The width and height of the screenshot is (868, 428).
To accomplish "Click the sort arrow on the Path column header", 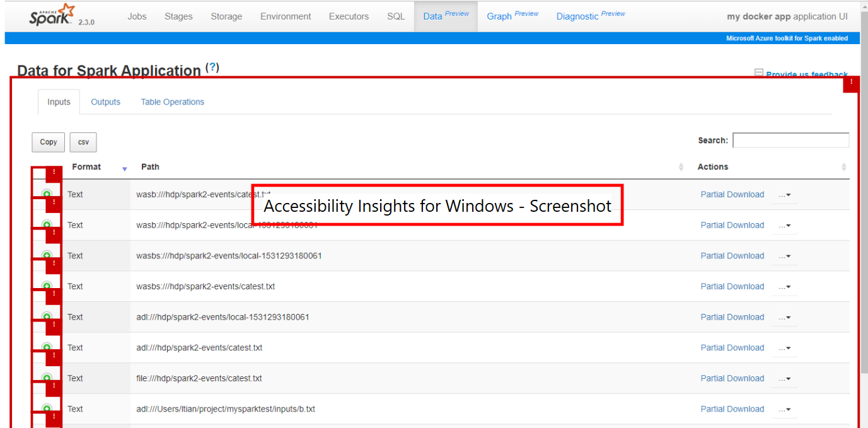I will (680, 166).
